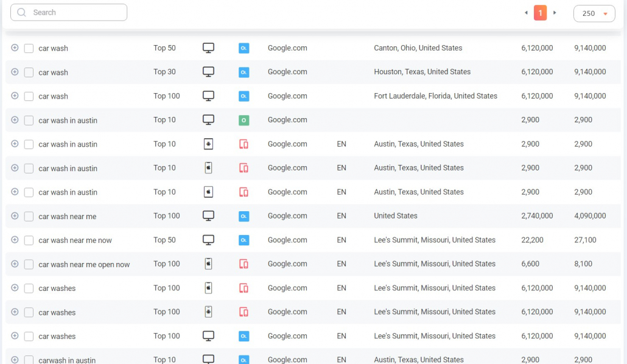Click the blue local search icon in Canton, Ohio row
This screenshot has height=364, width=627.
(x=244, y=48)
